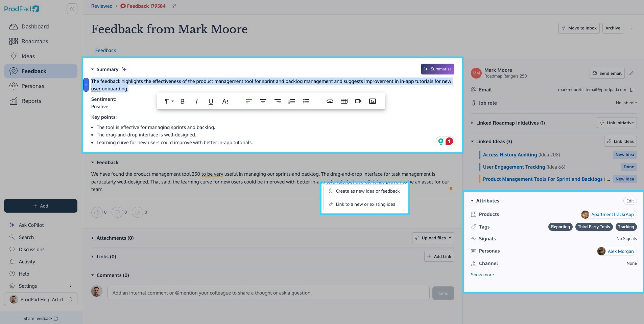Click the Reviewed breadcrumb link
Screen dimensions: 644x324
click(x=102, y=6)
